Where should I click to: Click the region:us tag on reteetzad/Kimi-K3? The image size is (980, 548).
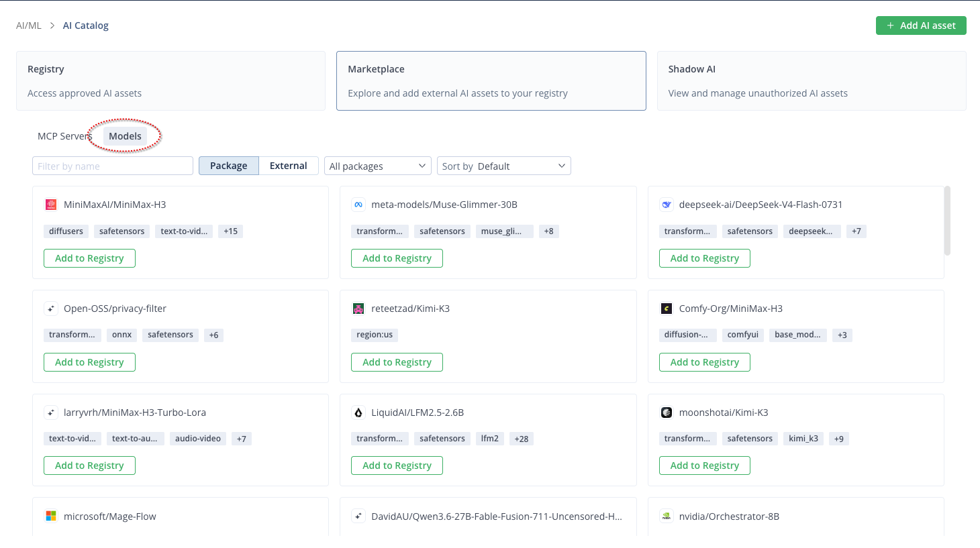(375, 335)
